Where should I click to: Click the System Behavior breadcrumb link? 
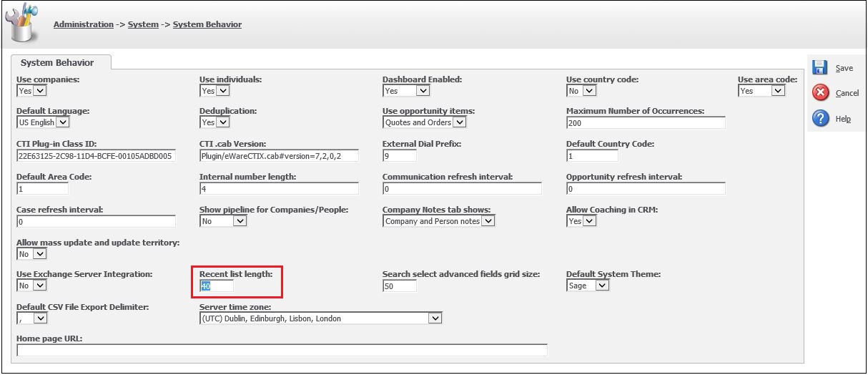207,24
